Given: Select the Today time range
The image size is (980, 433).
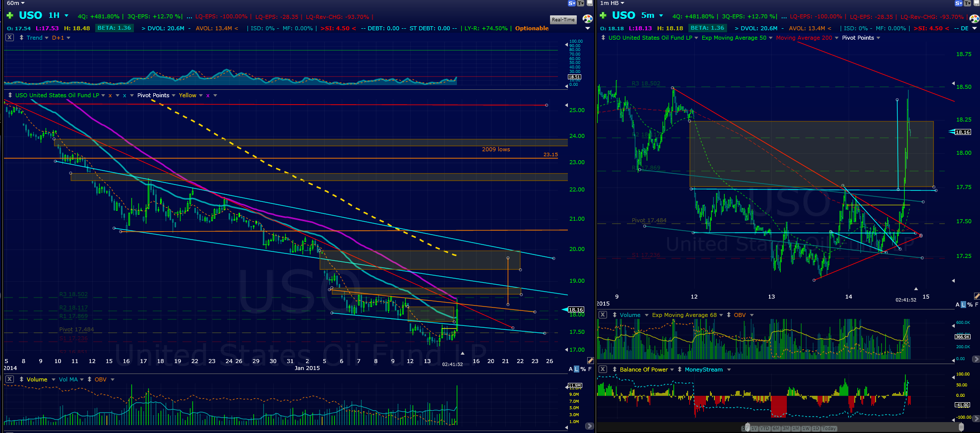Looking at the screenshot, I should [829, 428].
